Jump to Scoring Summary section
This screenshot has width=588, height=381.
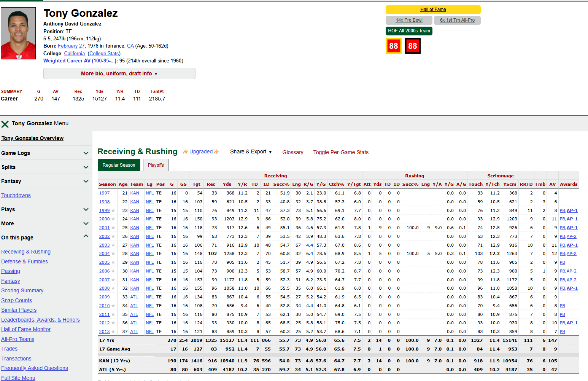(x=22, y=290)
